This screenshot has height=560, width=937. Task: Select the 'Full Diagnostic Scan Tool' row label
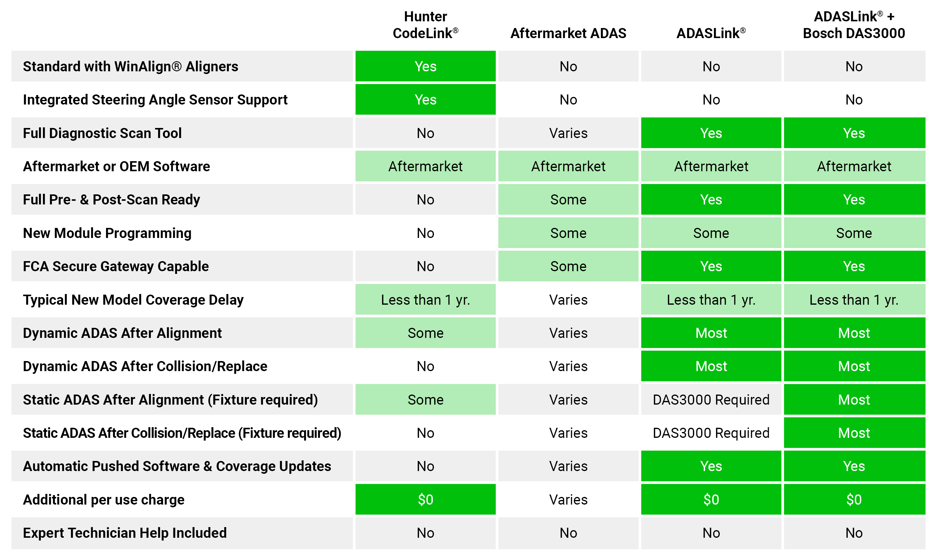(x=102, y=133)
